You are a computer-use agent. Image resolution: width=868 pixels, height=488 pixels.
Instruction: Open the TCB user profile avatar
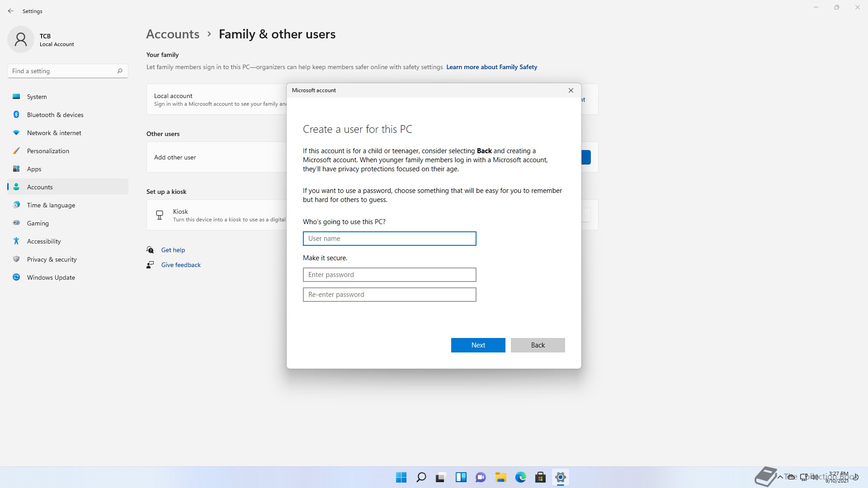(x=21, y=39)
